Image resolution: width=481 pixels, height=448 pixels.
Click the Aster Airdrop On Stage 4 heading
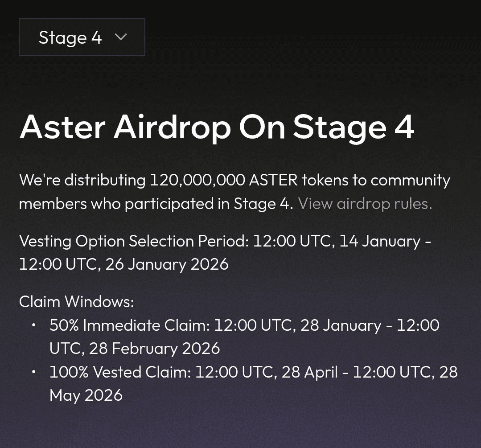coord(217,127)
